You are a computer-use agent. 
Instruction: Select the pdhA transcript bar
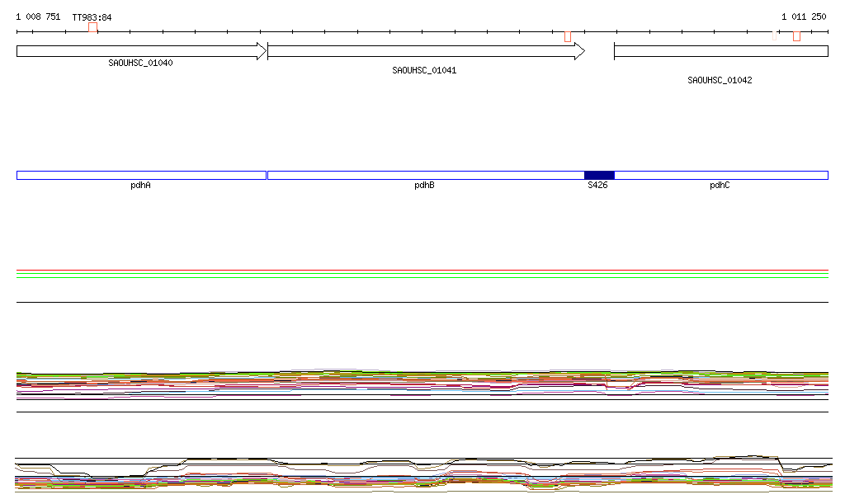(141, 175)
